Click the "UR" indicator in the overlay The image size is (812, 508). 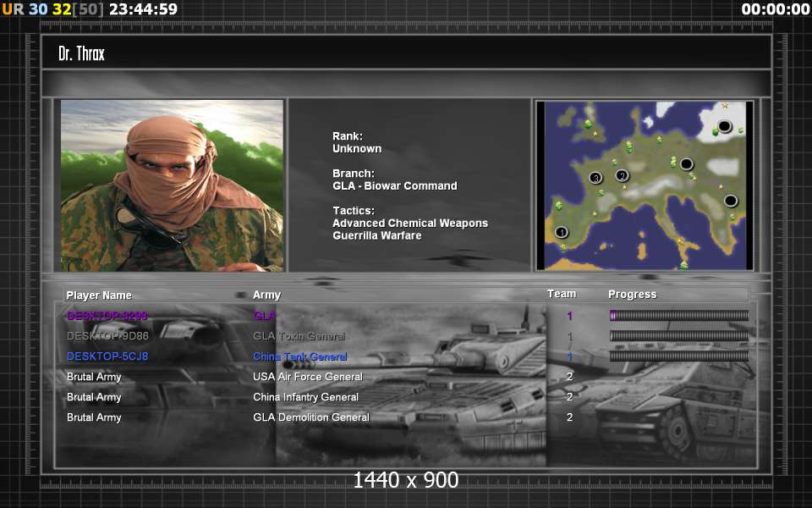click(13, 8)
